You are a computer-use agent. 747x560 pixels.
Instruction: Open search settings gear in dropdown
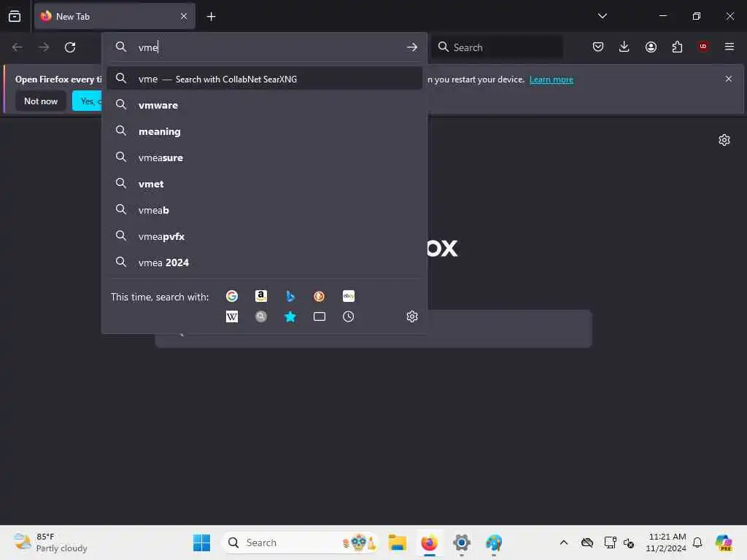[x=412, y=316]
